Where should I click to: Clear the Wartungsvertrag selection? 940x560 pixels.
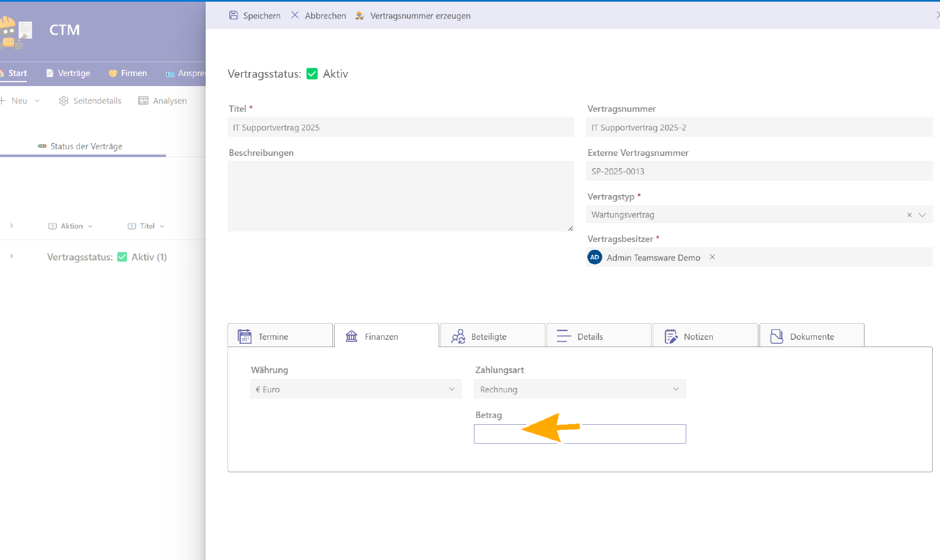click(909, 215)
